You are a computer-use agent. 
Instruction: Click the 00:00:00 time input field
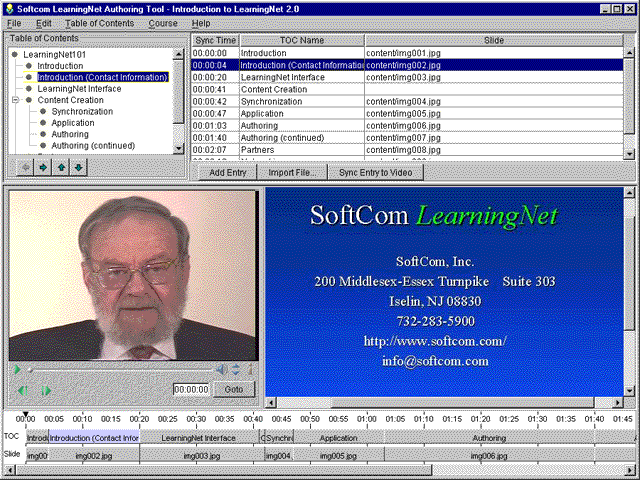point(191,389)
